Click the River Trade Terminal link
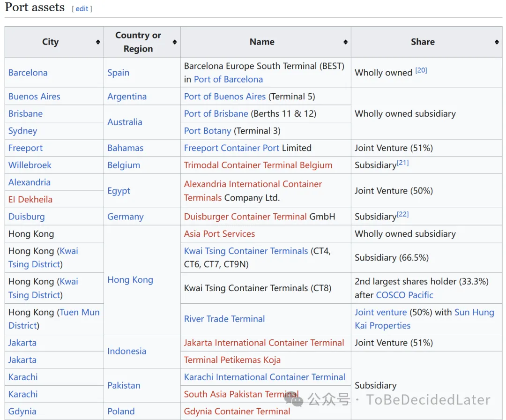This screenshot has width=506, height=420. pyautogui.click(x=224, y=319)
